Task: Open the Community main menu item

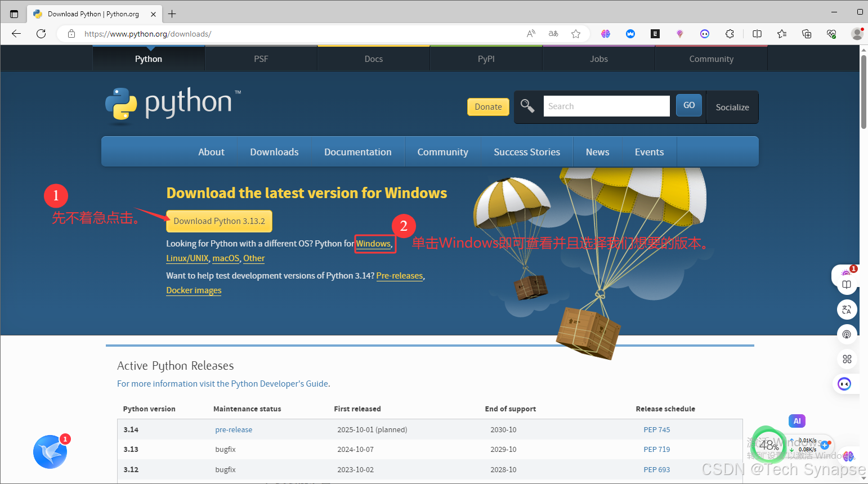Action: click(443, 152)
